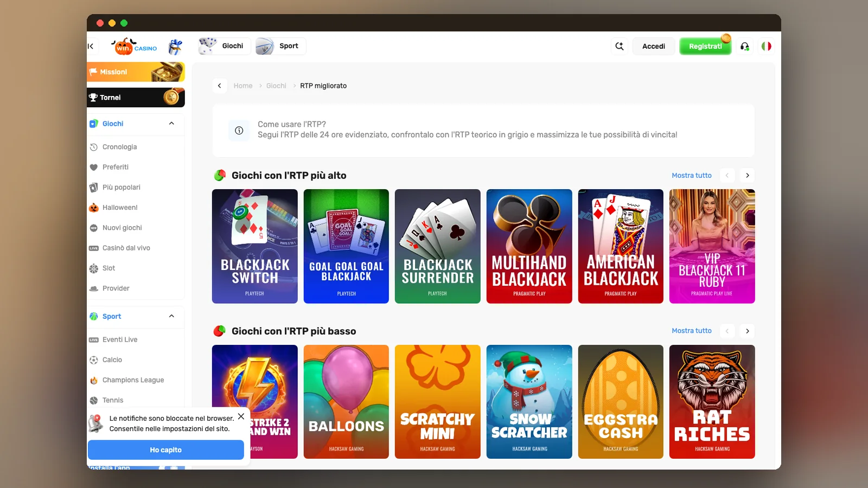868x488 pixels.
Task: Collapse the Giochi sidebar section
Action: pos(171,124)
